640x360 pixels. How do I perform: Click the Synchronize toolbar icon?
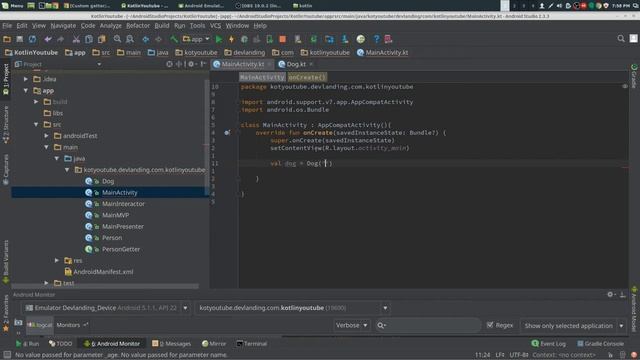point(32,39)
